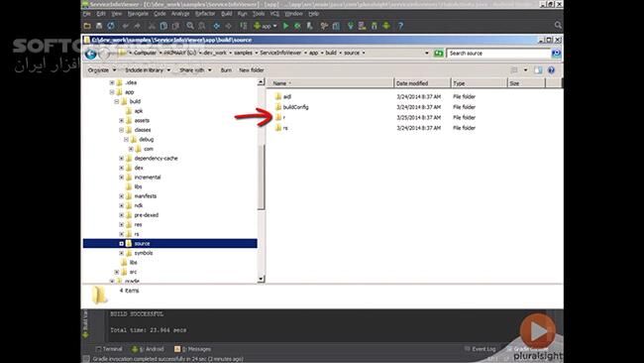Sort files by Date modified column
Screen dimensions: 644x363
422,83
